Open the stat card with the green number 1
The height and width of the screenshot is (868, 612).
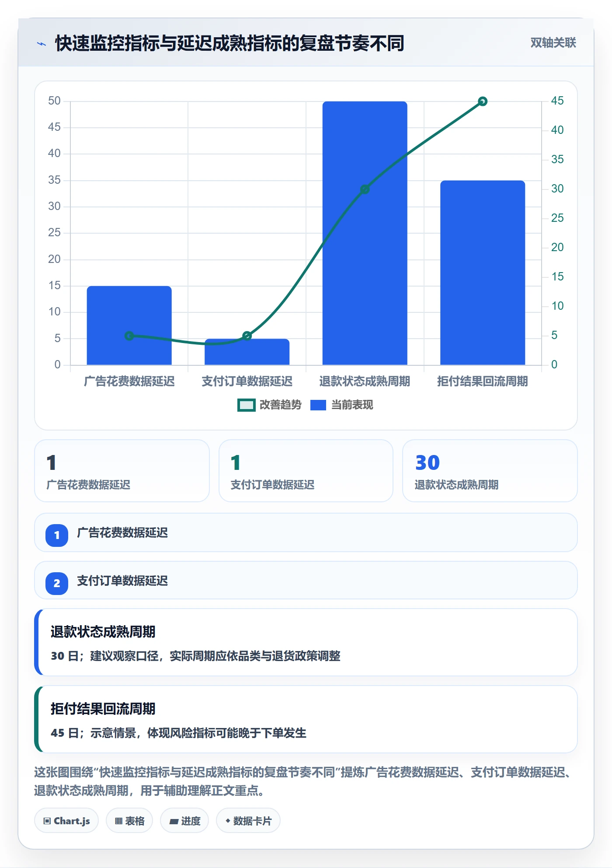(x=306, y=471)
